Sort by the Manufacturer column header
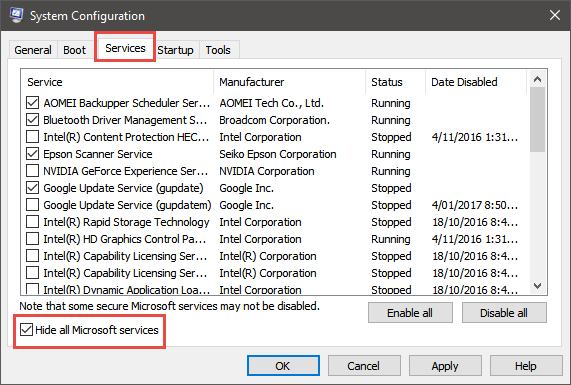Viewport: 571px width, 385px height. 290,82
